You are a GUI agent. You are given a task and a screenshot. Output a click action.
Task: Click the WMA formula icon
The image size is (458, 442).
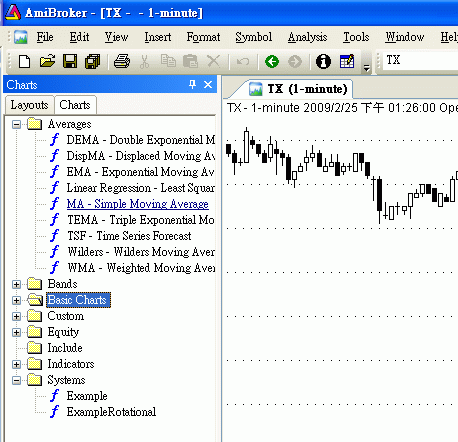[x=54, y=268]
